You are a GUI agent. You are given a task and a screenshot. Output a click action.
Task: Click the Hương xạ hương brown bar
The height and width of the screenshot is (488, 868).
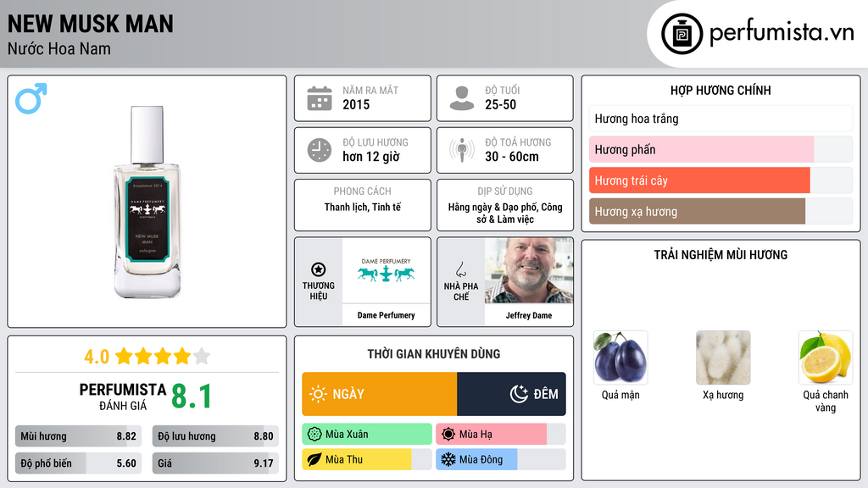point(721,211)
